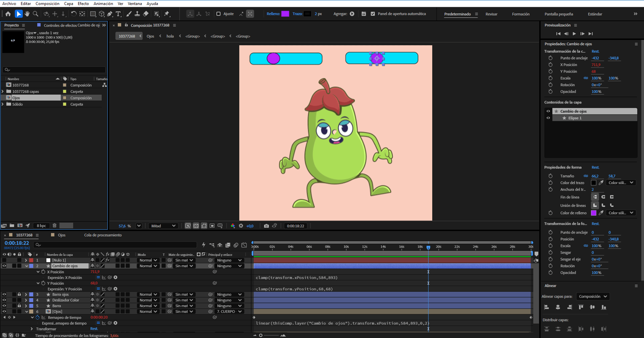The image size is (644, 338).
Task: Hide the Barra ojos layer
Action: [4, 294]
